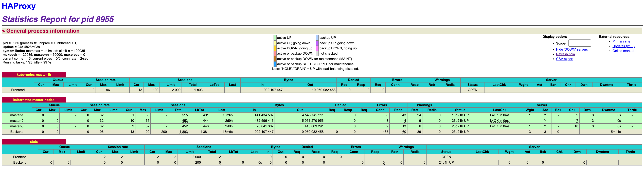Click the MAINT brown legend swatch
The width and height of the screenshot is (644, 169).
coord(275,59)
